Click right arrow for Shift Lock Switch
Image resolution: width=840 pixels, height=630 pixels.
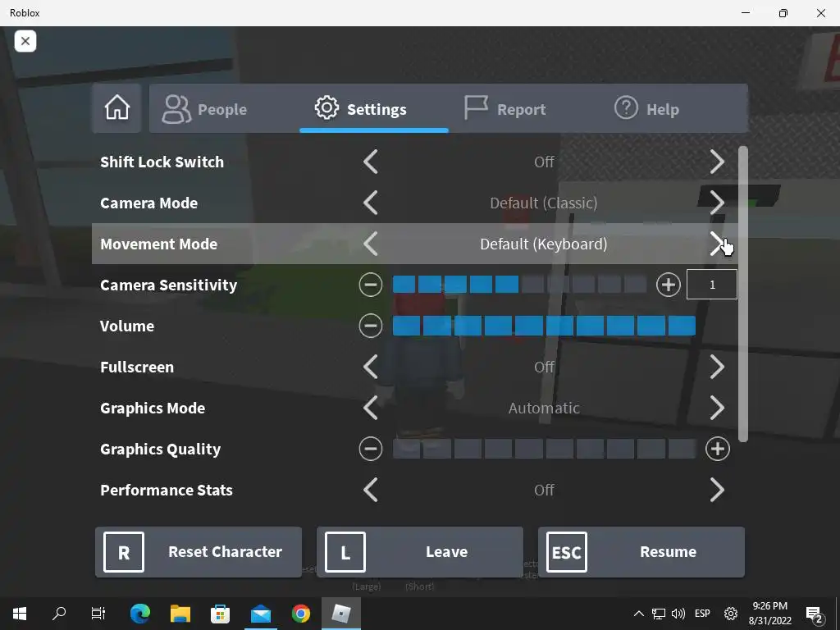click(717, 162)
